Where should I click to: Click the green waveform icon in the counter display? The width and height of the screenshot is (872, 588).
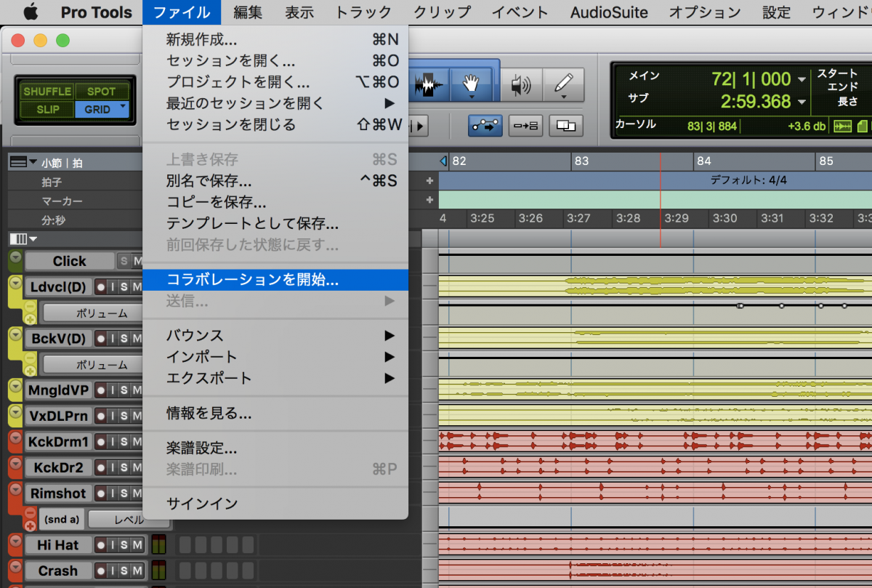click(842, 126)
